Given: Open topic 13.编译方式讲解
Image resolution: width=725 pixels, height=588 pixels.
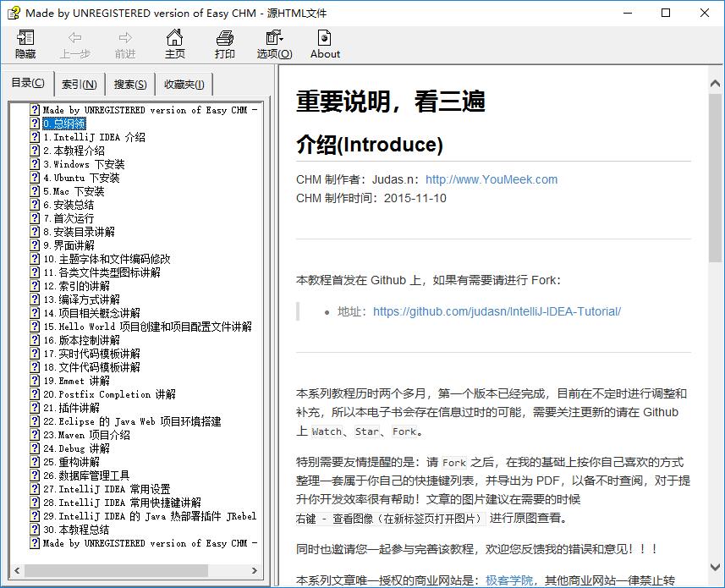Looking at the screenshot, I should tap(81, 299).
